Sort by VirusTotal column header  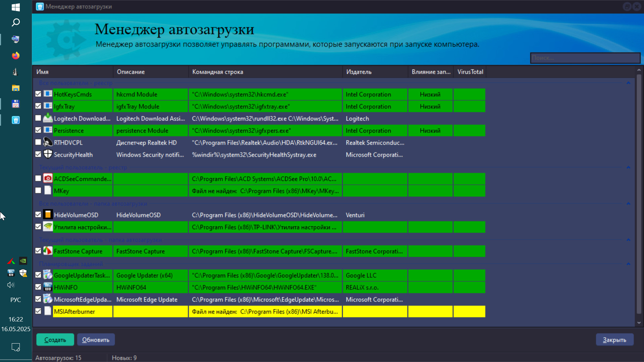470,72
